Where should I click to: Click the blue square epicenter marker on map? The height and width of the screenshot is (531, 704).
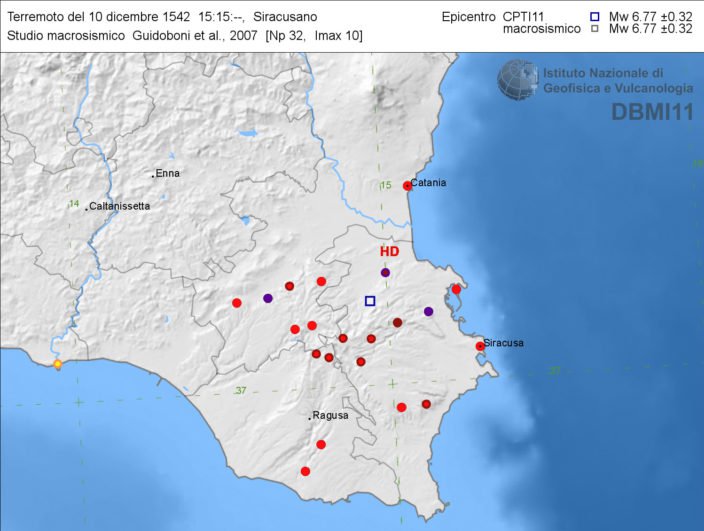click(x=370, y=301)
